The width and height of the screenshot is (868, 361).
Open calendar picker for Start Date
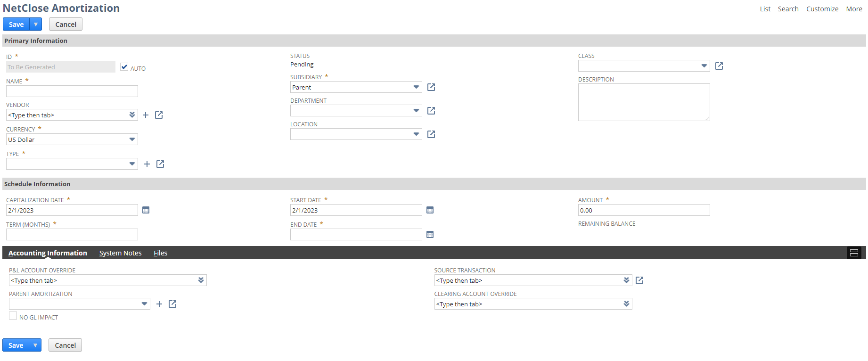click(430, 210)
